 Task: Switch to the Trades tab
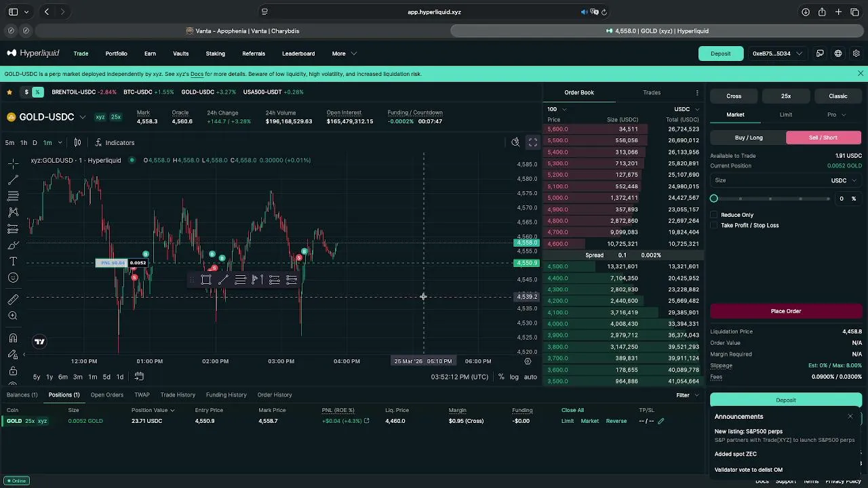[652, 93]
